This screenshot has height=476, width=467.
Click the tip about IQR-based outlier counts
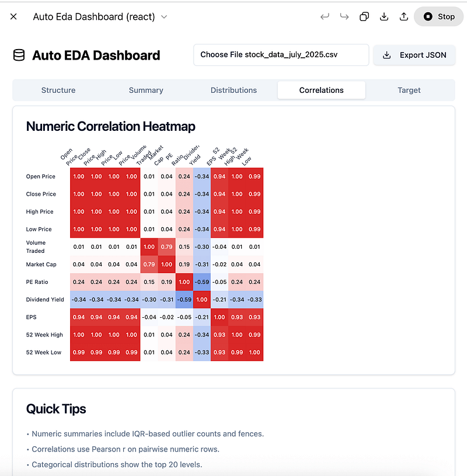pyautogui.click(x=148, y=434)
